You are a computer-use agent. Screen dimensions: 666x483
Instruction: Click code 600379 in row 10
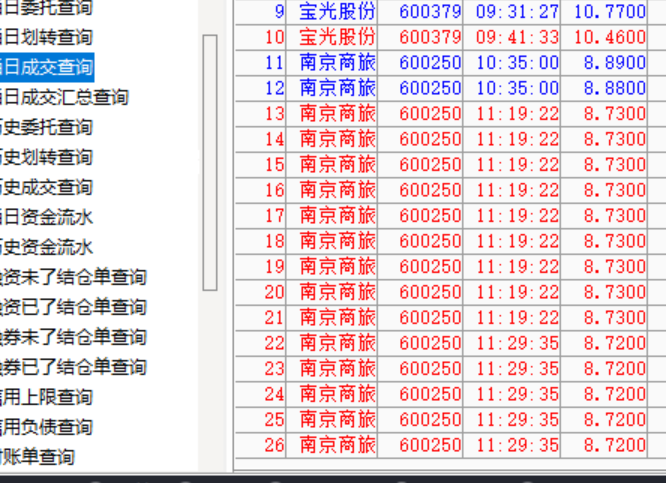(x=430, y=37)
